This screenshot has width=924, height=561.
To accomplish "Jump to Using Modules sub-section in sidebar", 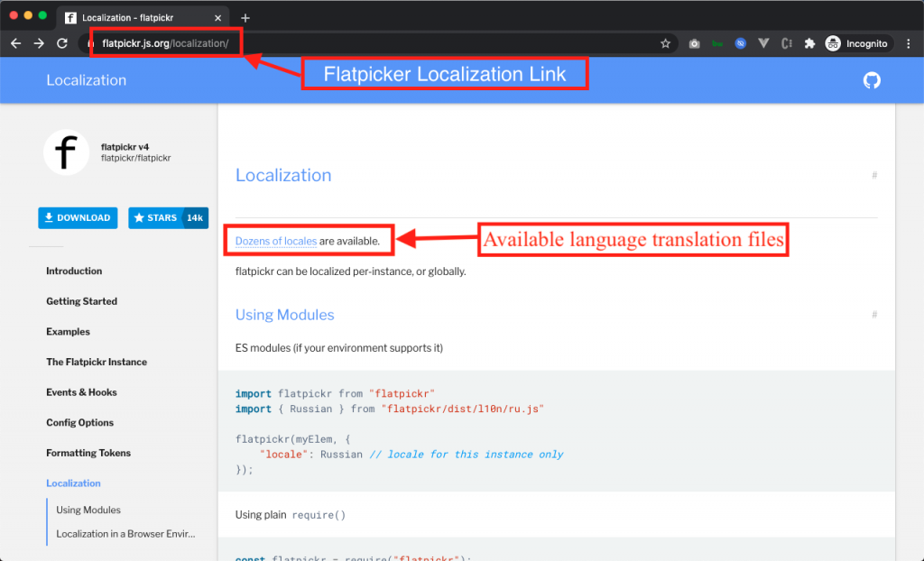I will pyautogui.click(x=88, y=510).
